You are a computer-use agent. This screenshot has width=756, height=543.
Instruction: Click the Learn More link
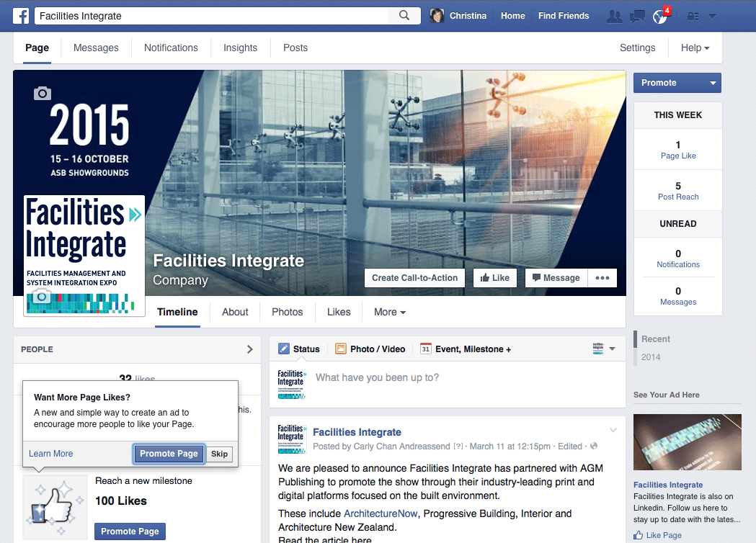click(x=50, y=454)
